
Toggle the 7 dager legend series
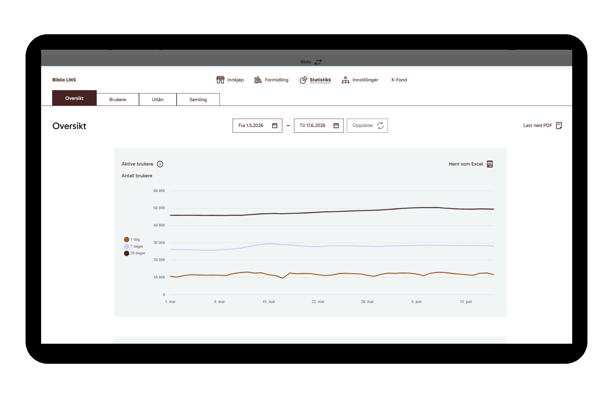134,246
